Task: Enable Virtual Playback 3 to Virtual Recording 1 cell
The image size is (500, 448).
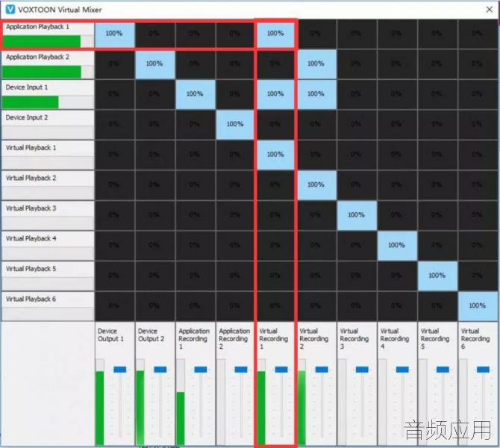Action: click(275, 215)
